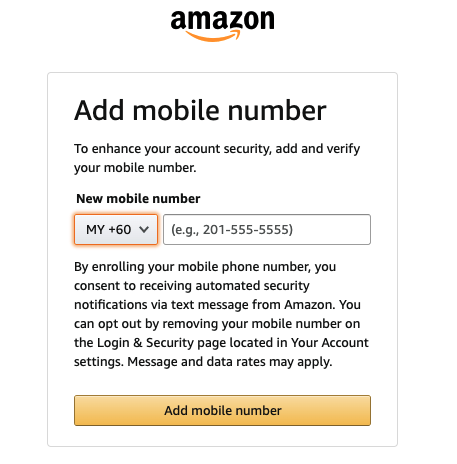This screenshot has width=457, height=464.
Task: Open the MY +60 country code dropdown
Action: (116, 229)
